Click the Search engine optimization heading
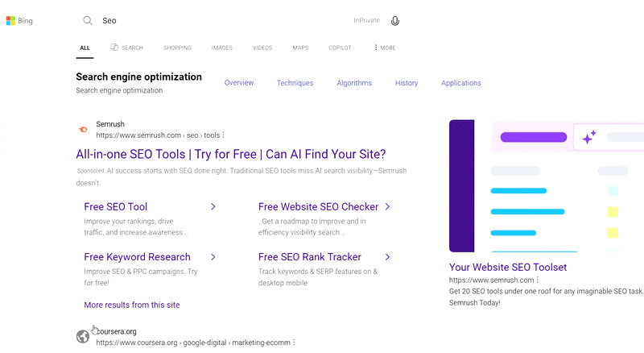 click(138, 77)
